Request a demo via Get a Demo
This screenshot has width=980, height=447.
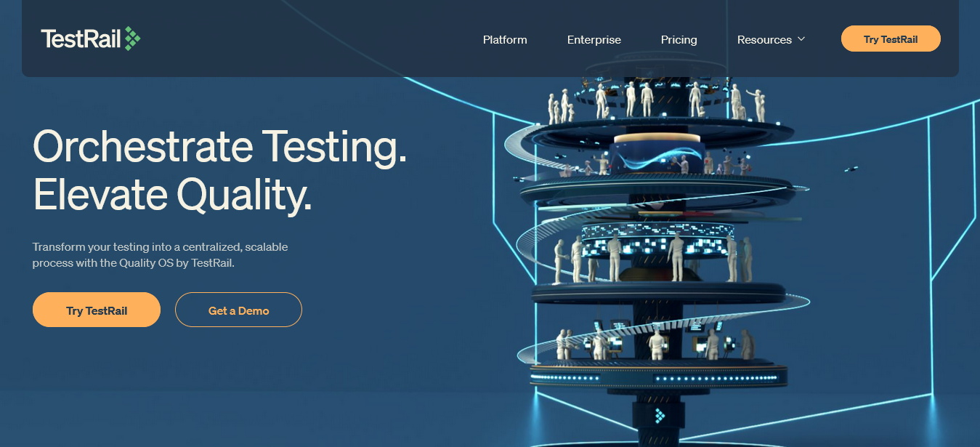238,310
